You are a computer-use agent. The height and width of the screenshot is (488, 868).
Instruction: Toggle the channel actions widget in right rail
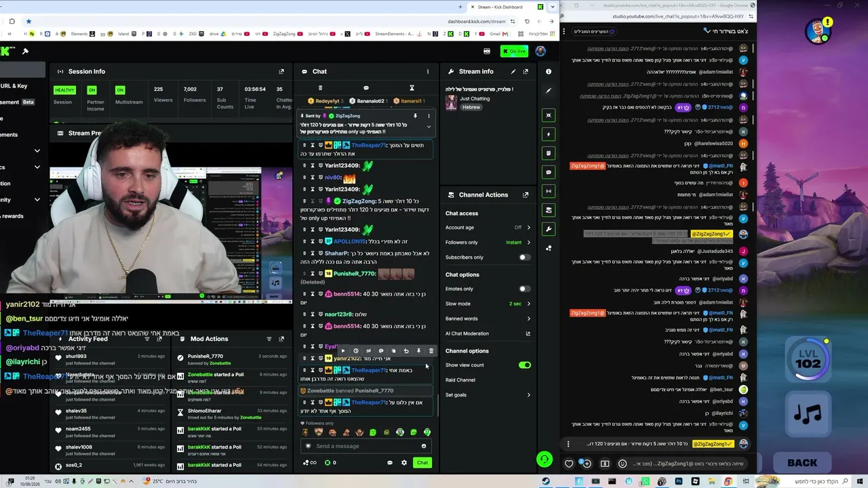click(x=549, y=210)
